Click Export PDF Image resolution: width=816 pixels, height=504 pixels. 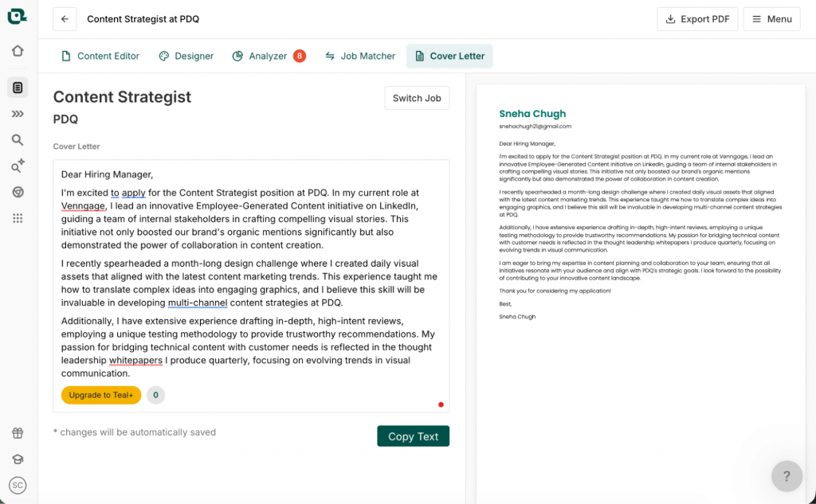696,18
